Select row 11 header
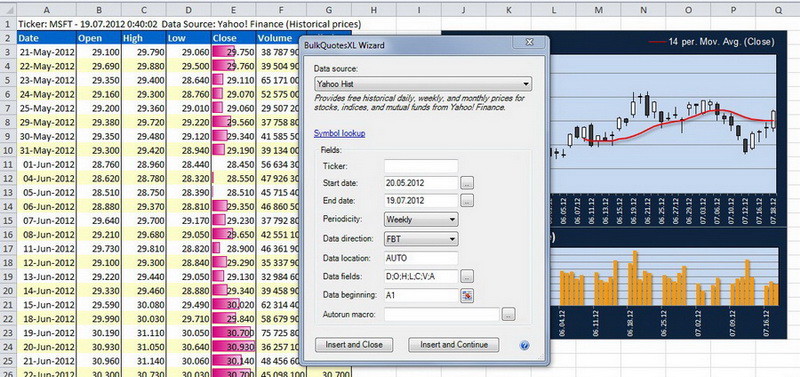The image size is (800, 377). [x=8, y=164]
